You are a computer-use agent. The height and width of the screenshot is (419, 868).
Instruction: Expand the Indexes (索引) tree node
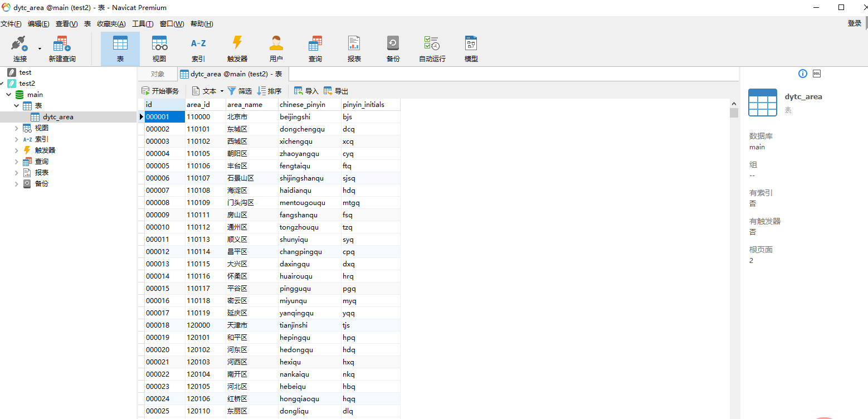tap(17, 139)
